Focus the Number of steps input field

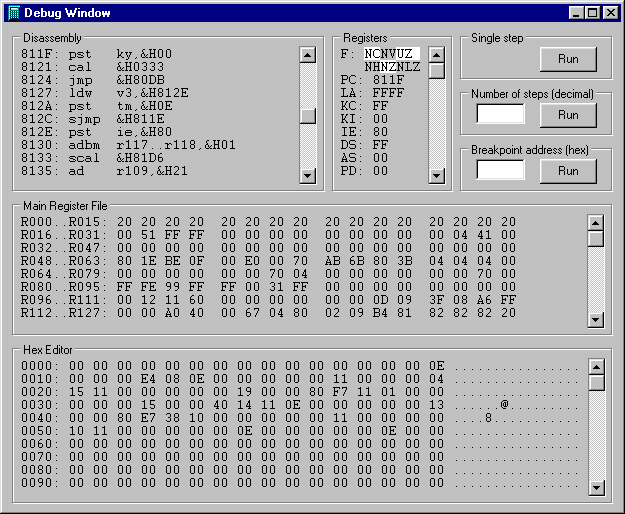500,114
